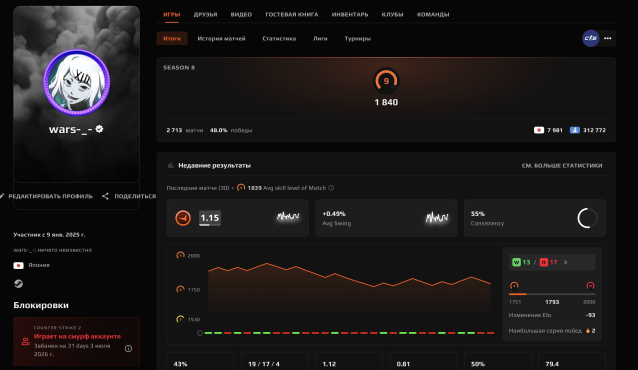The width and height of the screenshot is (638, 370).
Task: Click the level 10 icon above 2000
Action: tap(590, 285)
